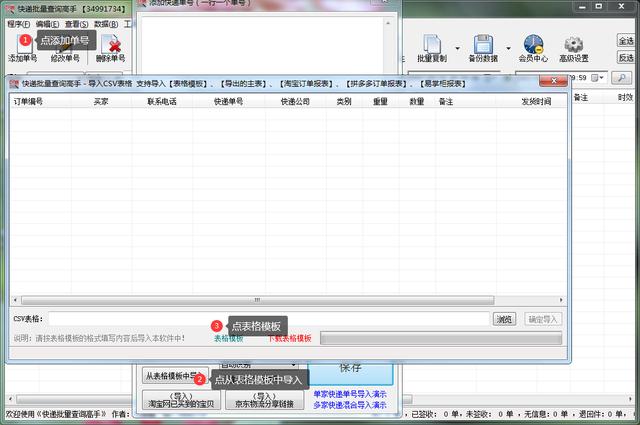Viewport: 640px width, 425px height.
Task: Click the main window horizontal scrollbar right arrow
Action: click(630, 399)
